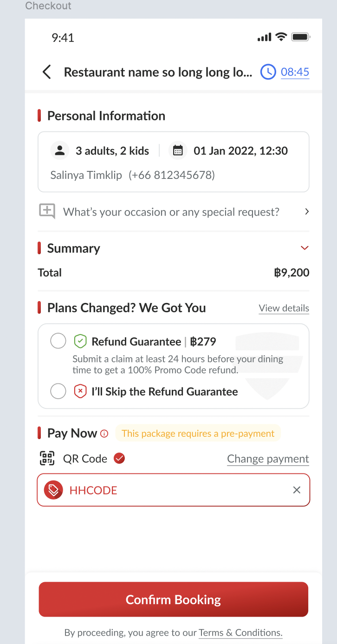Click the red QR Code checkmark
This screenshot has height=644, width=337.
pos(119,459)
